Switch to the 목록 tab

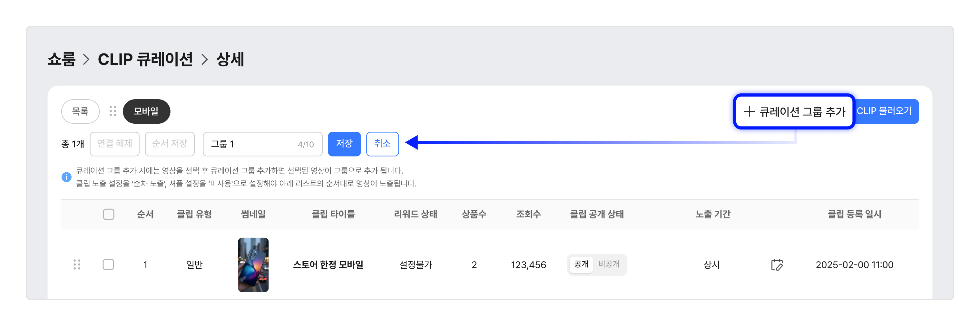click(80, 111)
